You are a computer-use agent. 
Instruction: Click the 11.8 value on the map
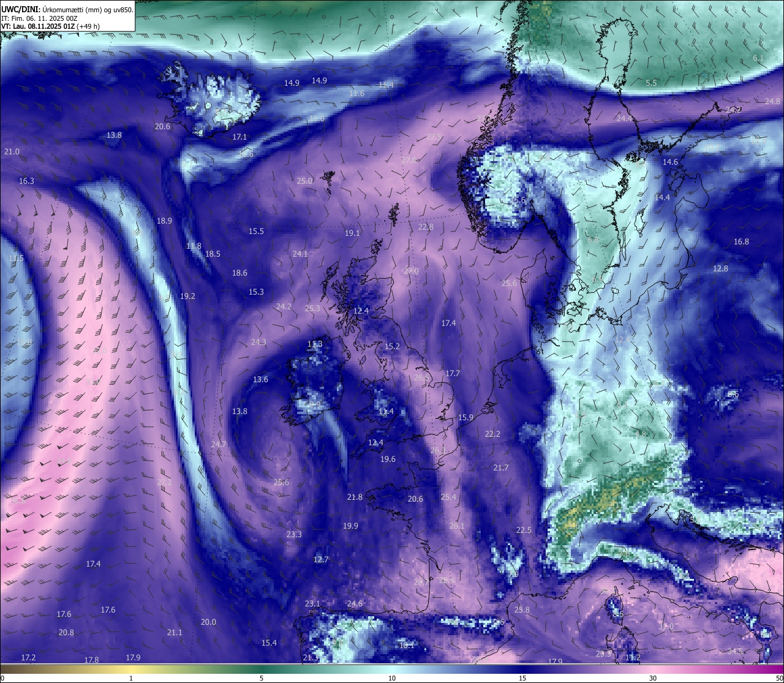pyautogui.click(x=194, y=246)
